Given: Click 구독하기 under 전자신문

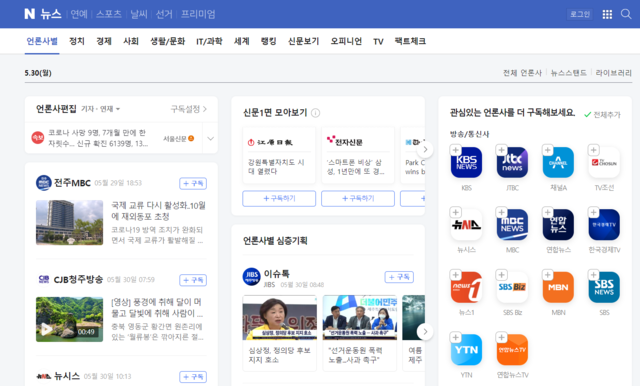Looking at the screenshot, I should (x=358, y=198).
